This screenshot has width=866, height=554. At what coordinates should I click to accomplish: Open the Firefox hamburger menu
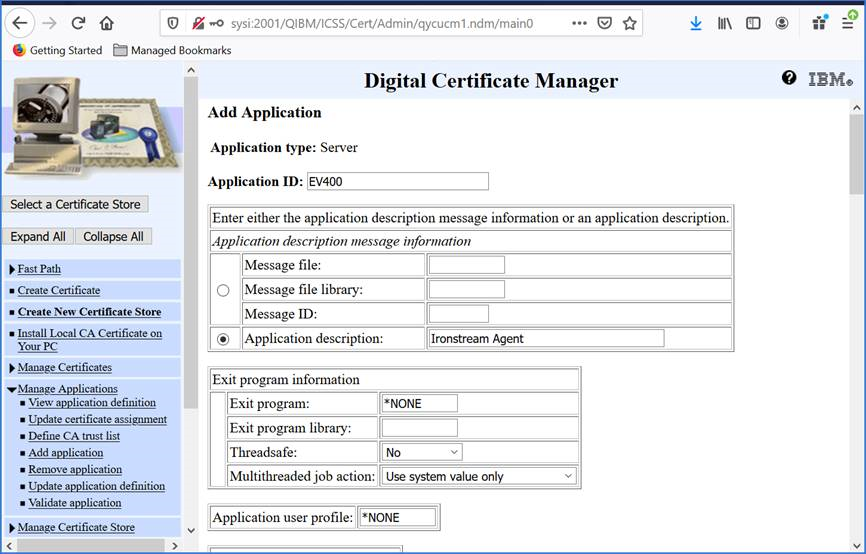848,23
